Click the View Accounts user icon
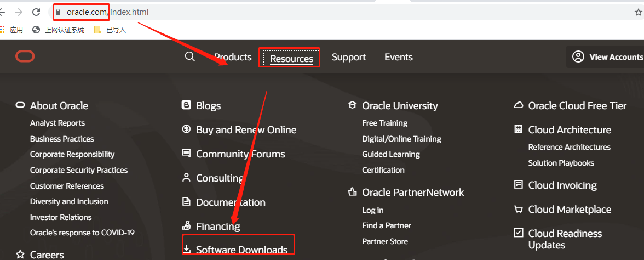The image size is (644, 260). click(x=578, y=57)
